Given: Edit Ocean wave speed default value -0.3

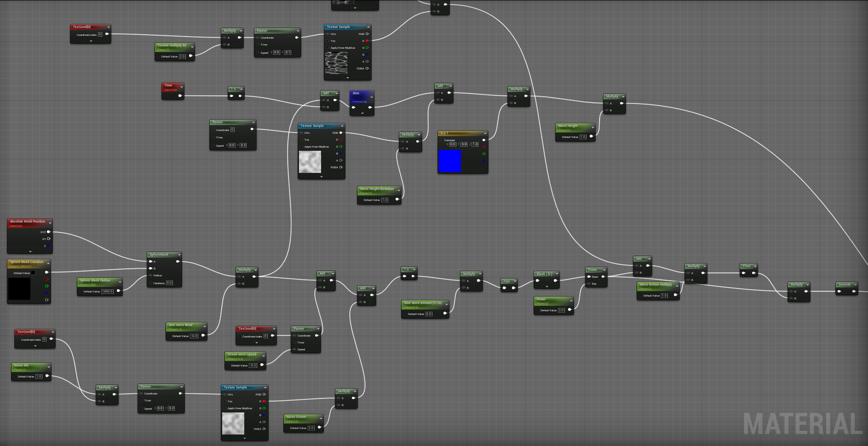Looking at the screenshot, I should pos(253,365).
